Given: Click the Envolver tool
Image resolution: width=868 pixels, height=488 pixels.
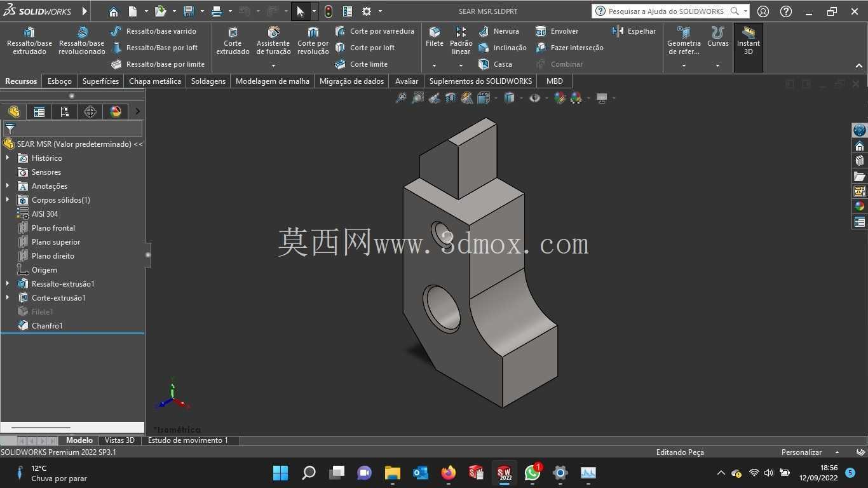Looking at the screenshot, I should [557, 31].
